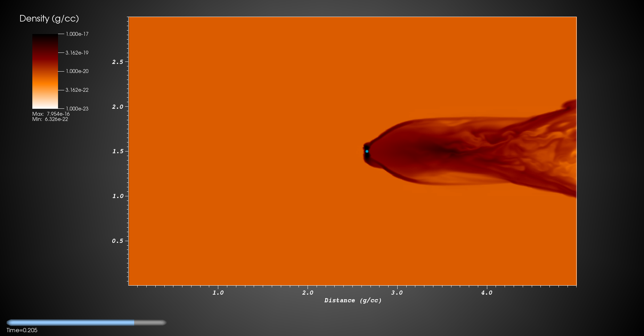Viewport: 644px width, 336px height.
Task: Click the blue time progress slider
Action: click(86, 322)
